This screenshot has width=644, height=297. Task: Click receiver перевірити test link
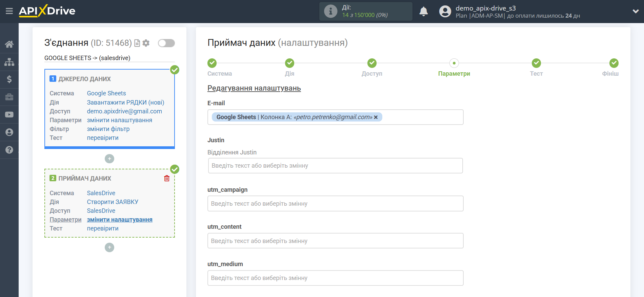pos(103,228)
